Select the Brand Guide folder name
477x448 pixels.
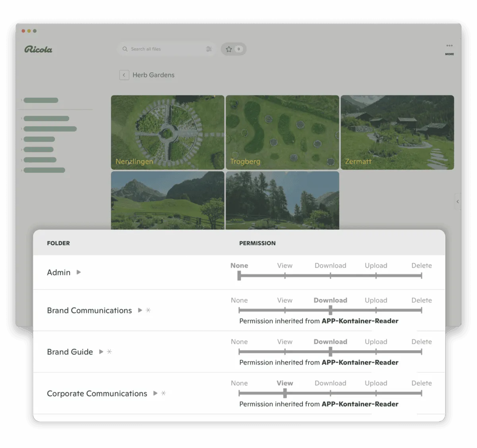point(70,352)
